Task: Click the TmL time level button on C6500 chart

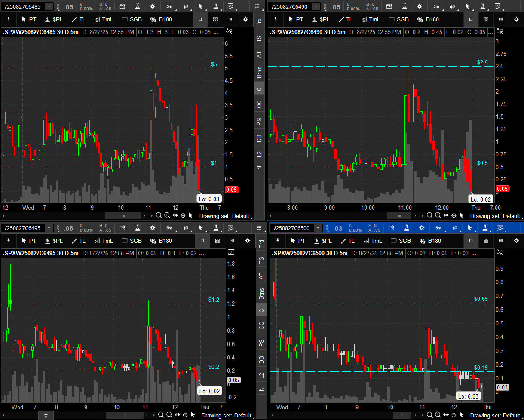Action: pos(371,241)
